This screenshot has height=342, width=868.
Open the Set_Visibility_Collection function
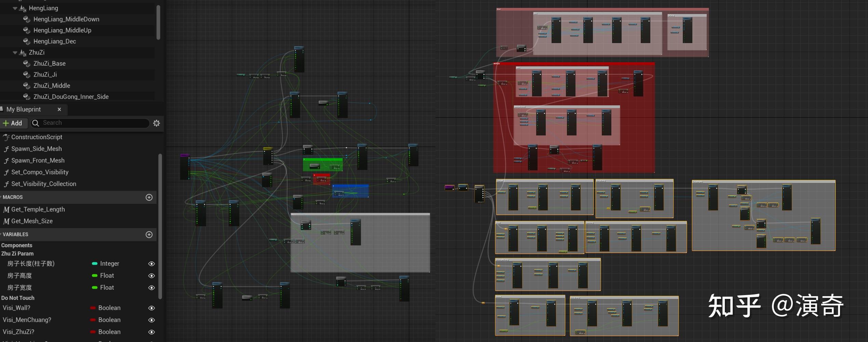point(44,184)
